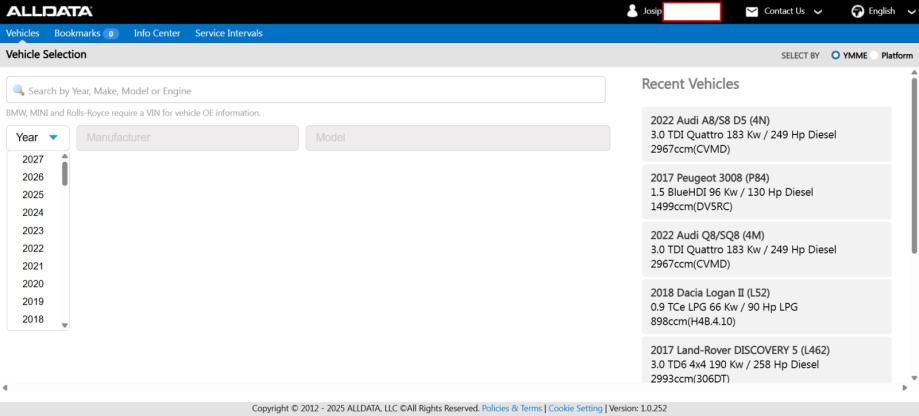Open recent vehicle 2018 Dacia Logan II
The height and width of the screenshot is (416, 919).
767,307
